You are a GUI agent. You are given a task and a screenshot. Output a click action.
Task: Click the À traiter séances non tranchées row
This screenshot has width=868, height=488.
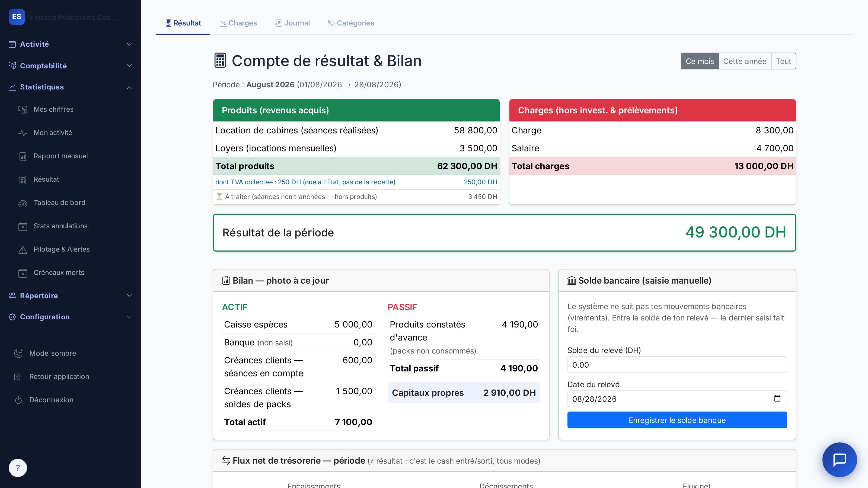point(356,197)
